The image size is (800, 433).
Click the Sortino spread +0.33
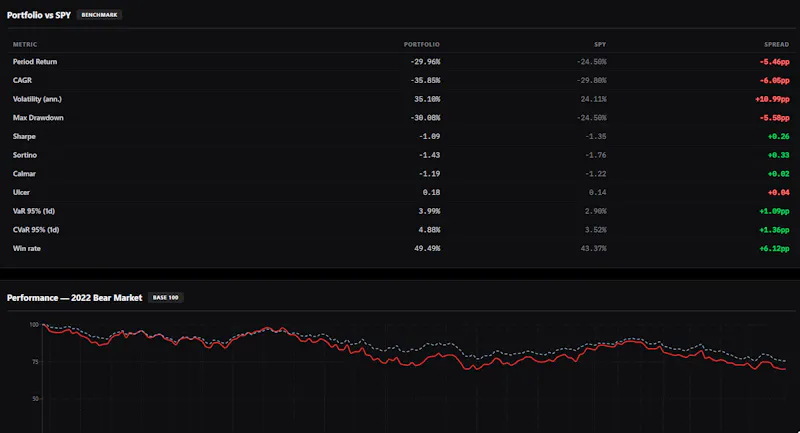pos(779,155)
